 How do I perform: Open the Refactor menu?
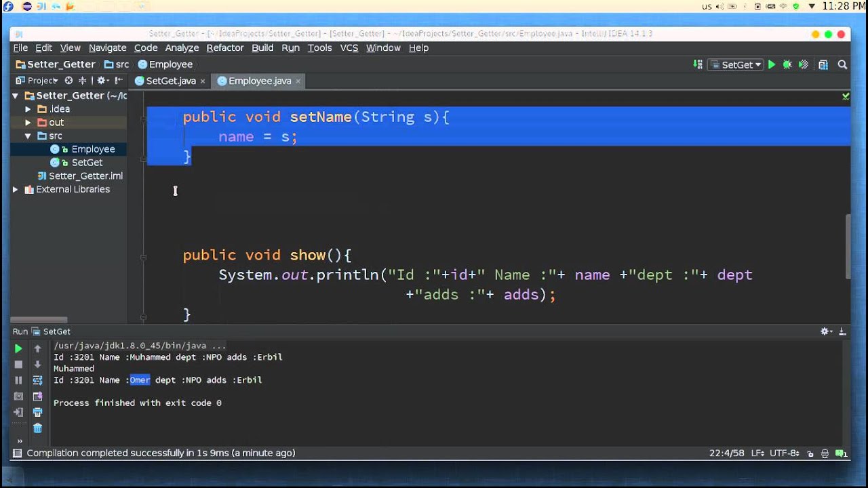[225, 47]
